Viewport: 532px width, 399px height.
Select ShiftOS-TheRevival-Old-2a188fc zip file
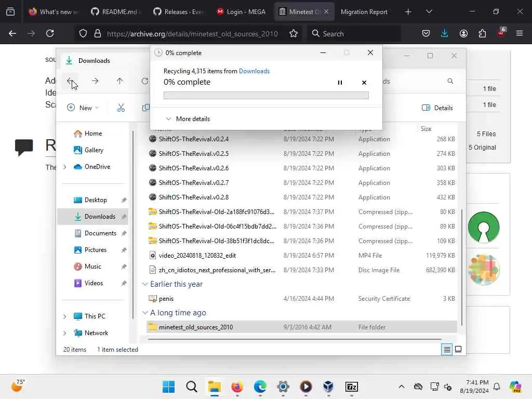point(302,212)
